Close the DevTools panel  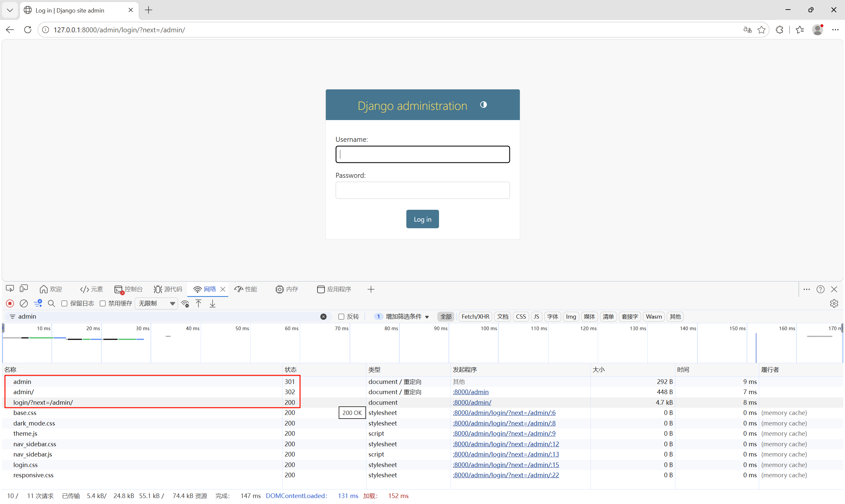834,289
